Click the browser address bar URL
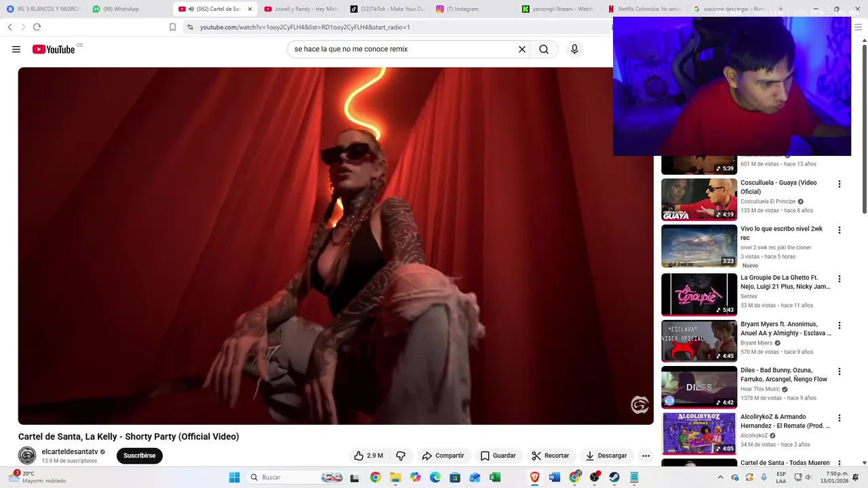Image resolution: width=868 pixels, height=488 pixels. click(305, 27)
